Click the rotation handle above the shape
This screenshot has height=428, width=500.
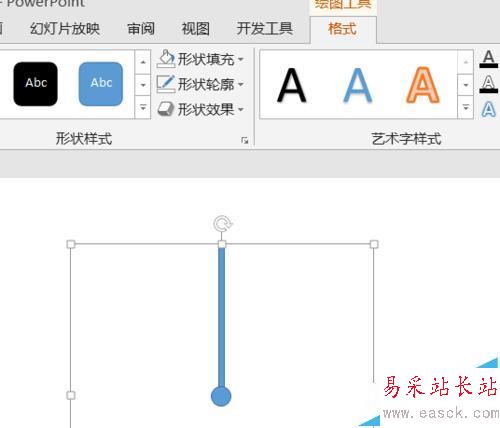pyautogui.click(x=222, y=223)
